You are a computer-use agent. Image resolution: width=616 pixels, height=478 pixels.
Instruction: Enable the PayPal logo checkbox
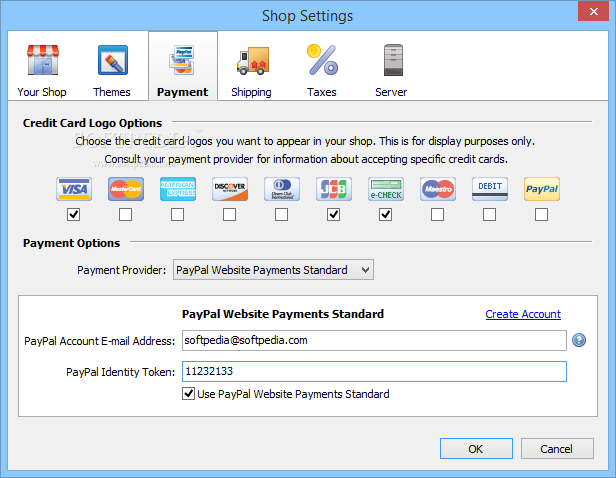[541, 215]
